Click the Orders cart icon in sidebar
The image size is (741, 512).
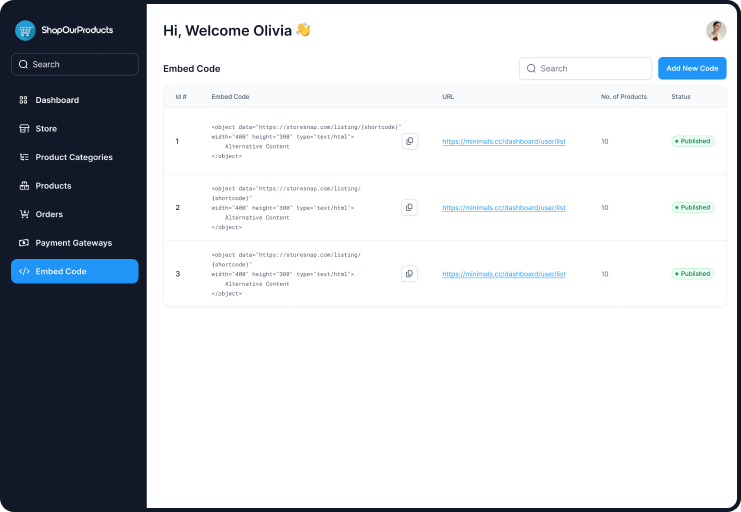(24, 214)
